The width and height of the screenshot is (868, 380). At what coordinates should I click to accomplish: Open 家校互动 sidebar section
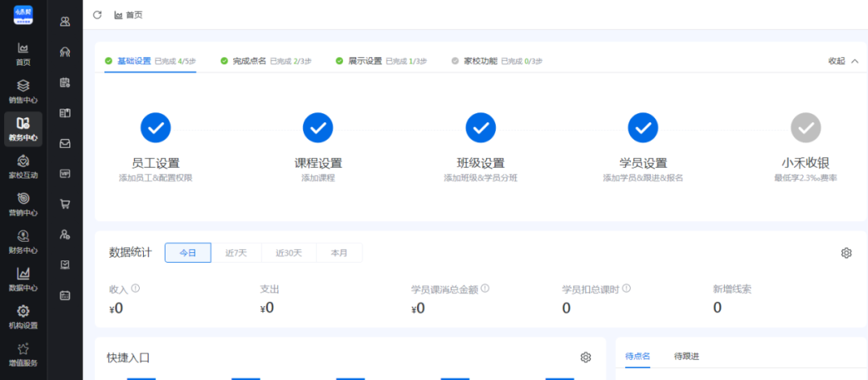pos(23,166)
